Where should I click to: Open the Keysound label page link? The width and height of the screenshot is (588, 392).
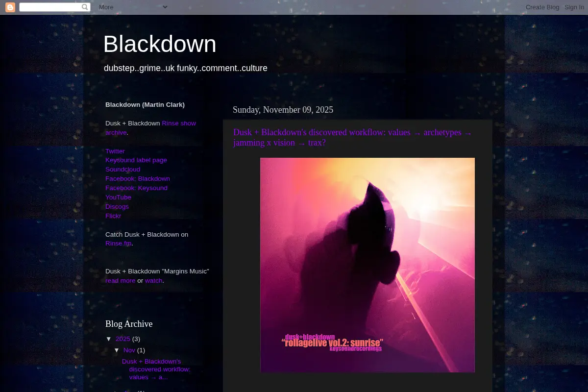pos(136,160)
